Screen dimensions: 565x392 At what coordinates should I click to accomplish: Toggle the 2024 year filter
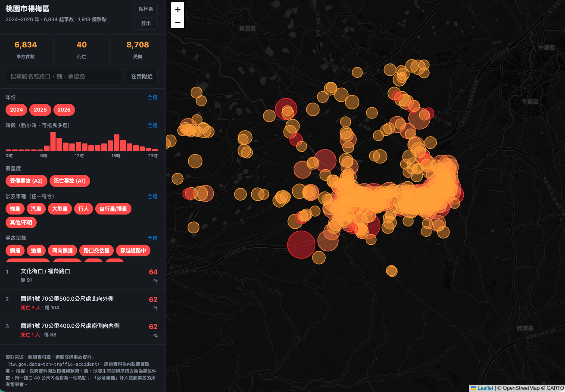16,110
